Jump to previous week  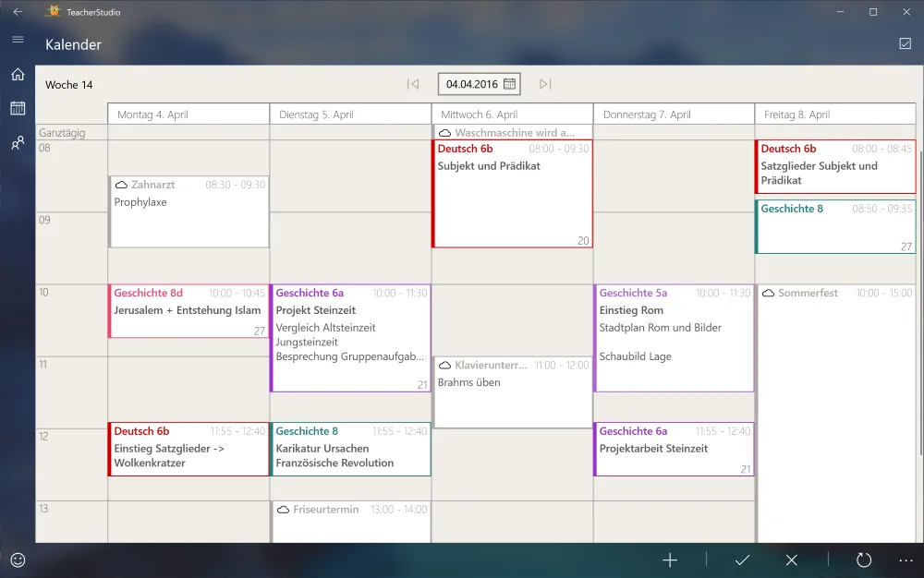point(413,84)
